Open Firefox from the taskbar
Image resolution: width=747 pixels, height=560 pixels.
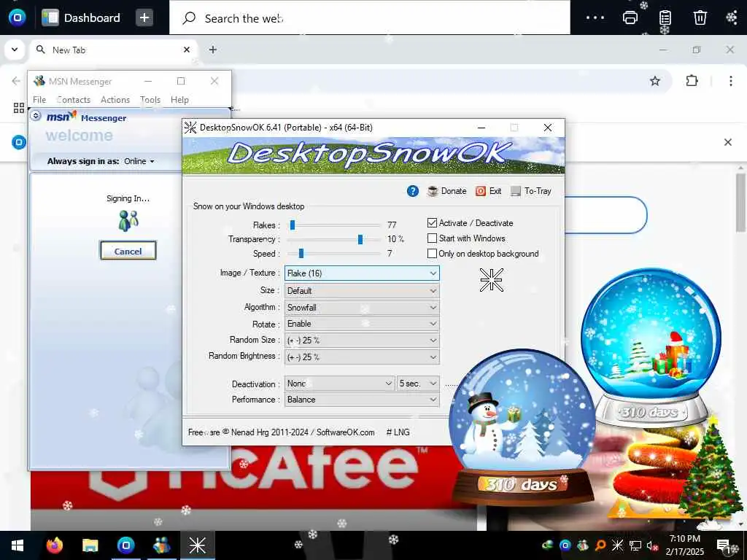pos(54,545)
